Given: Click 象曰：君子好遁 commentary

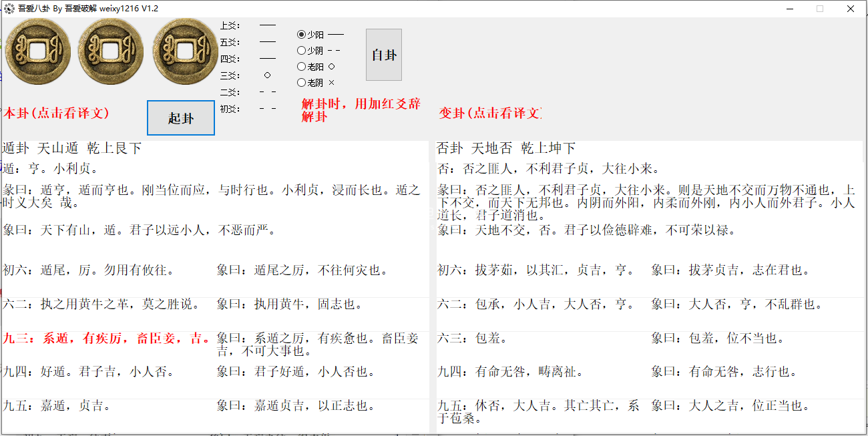Looking at the screenshot, I should pyautogui.click(x=296, y=372).
